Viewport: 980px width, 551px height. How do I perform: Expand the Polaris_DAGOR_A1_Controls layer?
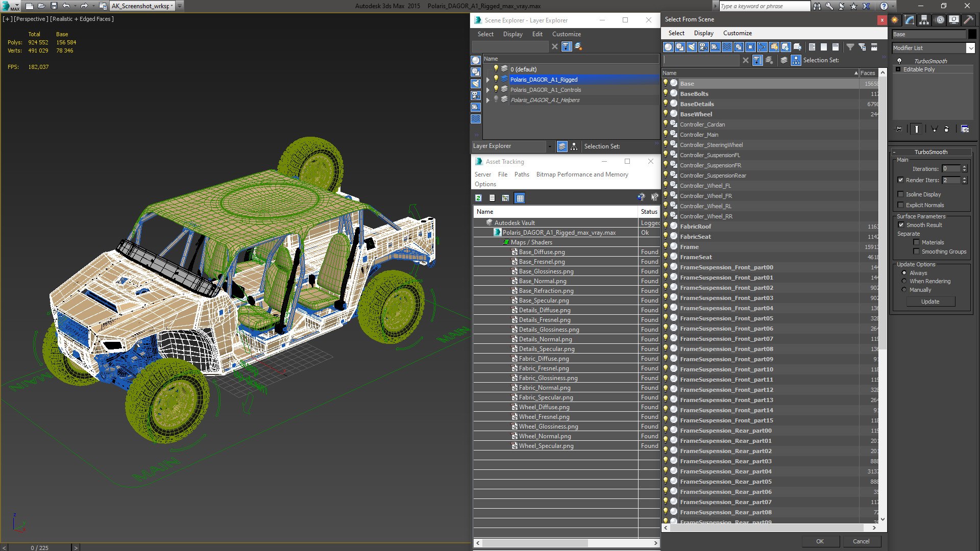pyautogui.click(x=488, y=90)
